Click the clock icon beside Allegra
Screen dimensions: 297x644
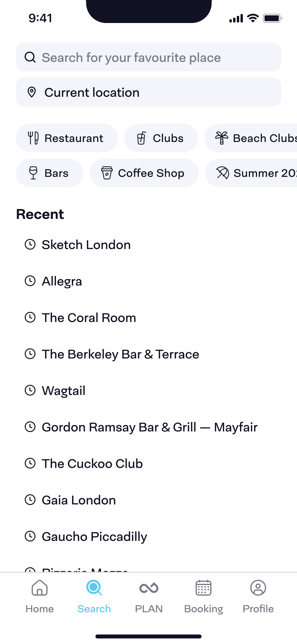click(30, 281)
